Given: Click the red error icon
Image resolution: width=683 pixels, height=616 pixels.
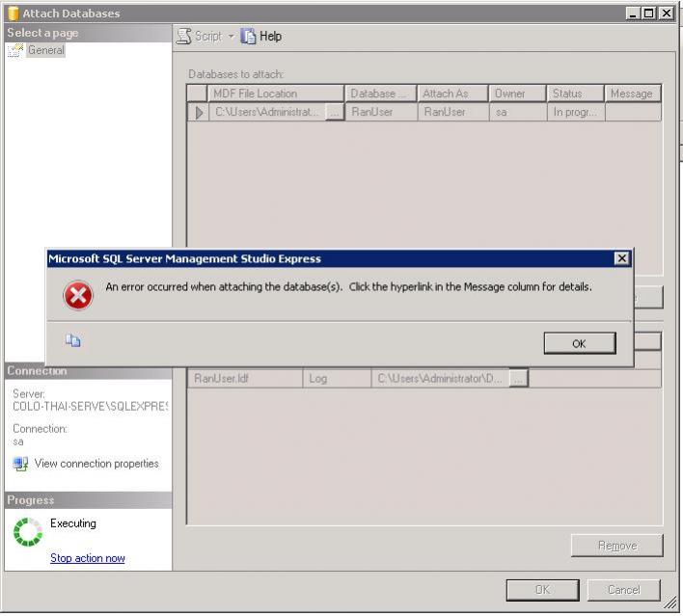Looking at the screenshot, I should pyautogui.click(x=78, y=295).
